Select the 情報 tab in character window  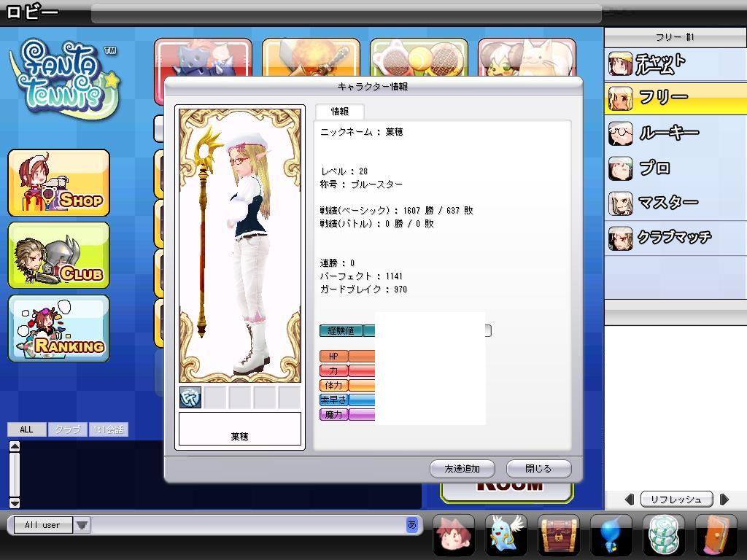(339, 112)
